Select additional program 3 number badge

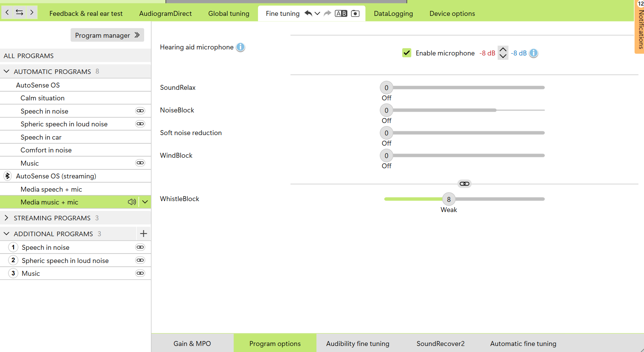(x=13, y=273)
